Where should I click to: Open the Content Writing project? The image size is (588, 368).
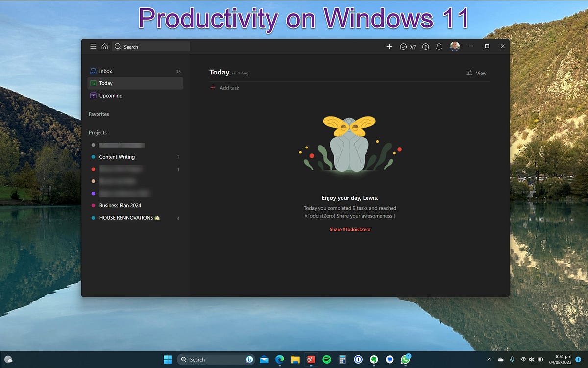click(117, 157)
